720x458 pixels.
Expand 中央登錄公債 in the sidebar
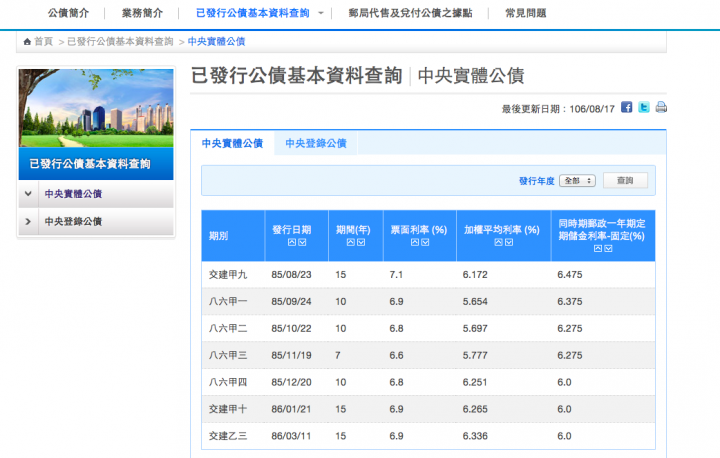(x=28, y=221)
